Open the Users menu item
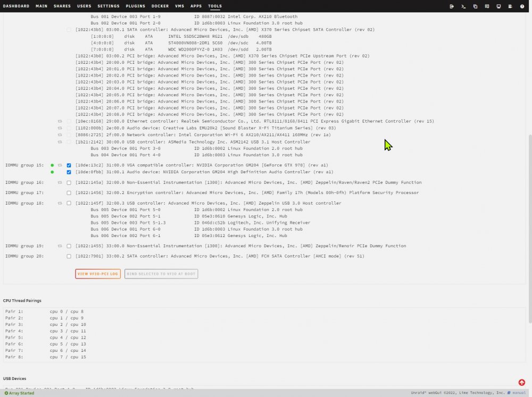Image resolution: width=532 pixels, height=397 pixels. click(x=84, y=6)
